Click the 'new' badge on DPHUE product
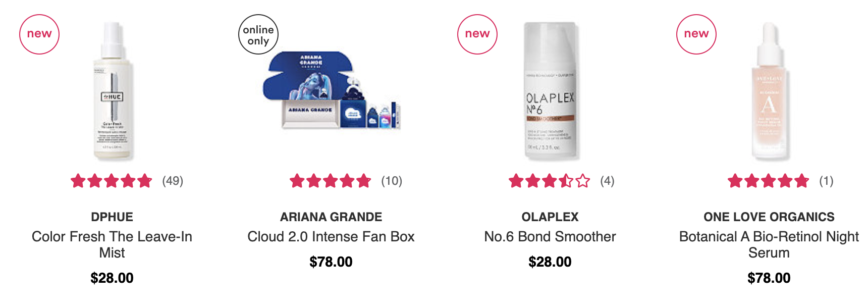The image size is (868, 307). click(39, 34)
